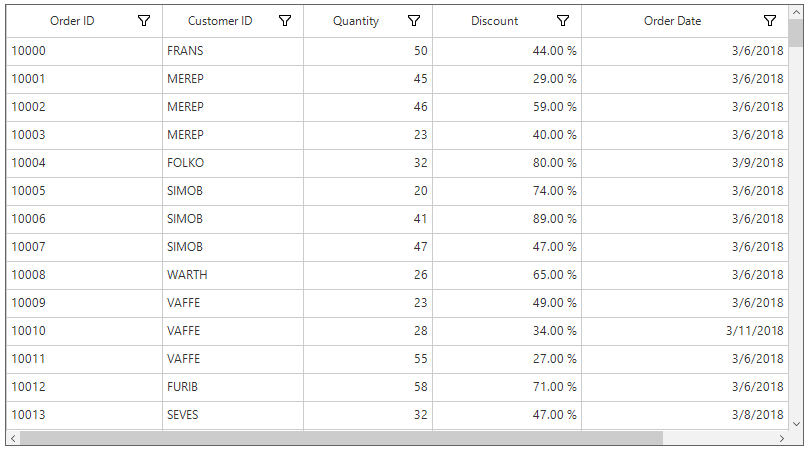This screenshot has height=449, width=807.
Task: Select 3/6/2018 date in row 10000
Action: pyautogui.click(x=685, y=51)
